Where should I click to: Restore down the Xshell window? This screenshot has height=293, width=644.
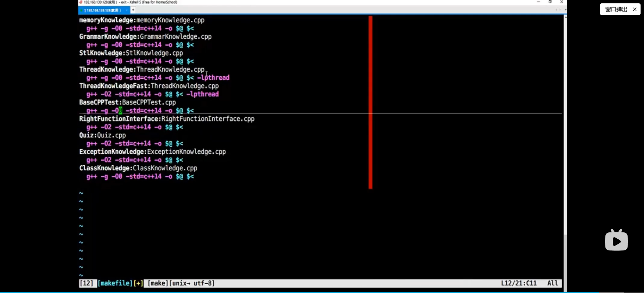coord(550,2)
